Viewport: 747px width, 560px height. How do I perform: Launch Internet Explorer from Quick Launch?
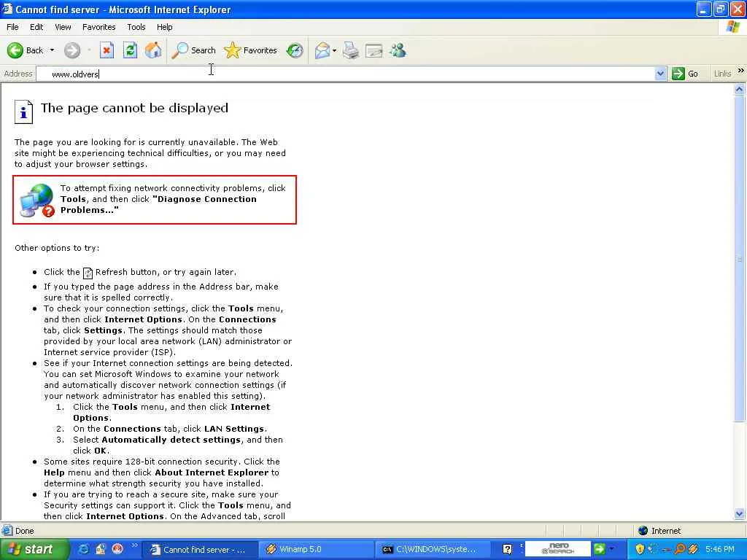(83, 550)
